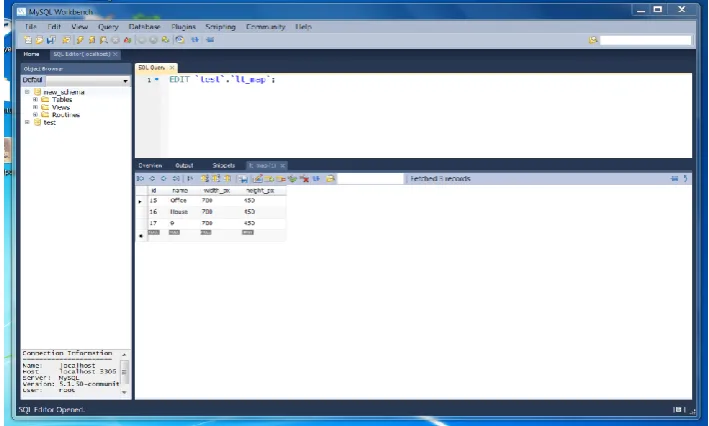Open the Default schema dropdown
This screenshot has height=426, width=709.
(x=125, y=80)
